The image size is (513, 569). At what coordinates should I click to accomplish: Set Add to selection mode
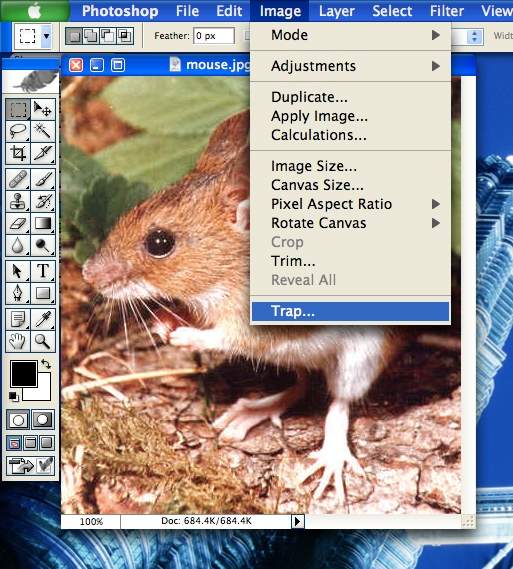coord(91,36)
